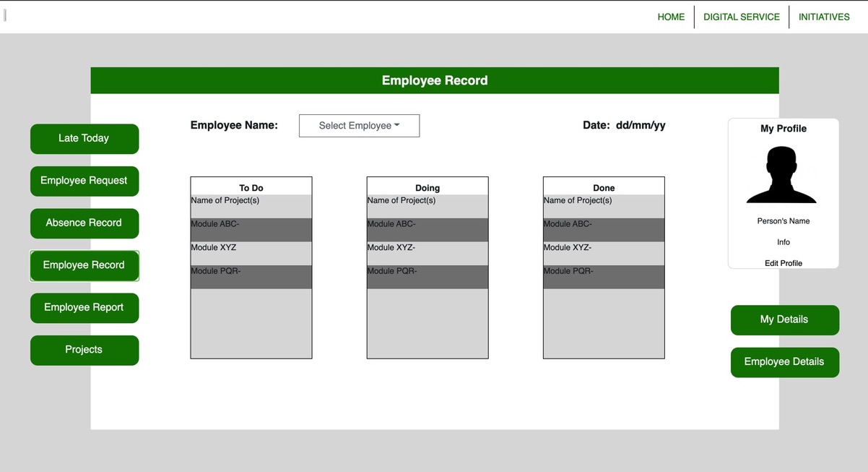Select Module ABC- in Done column

(x=604, y=230)
